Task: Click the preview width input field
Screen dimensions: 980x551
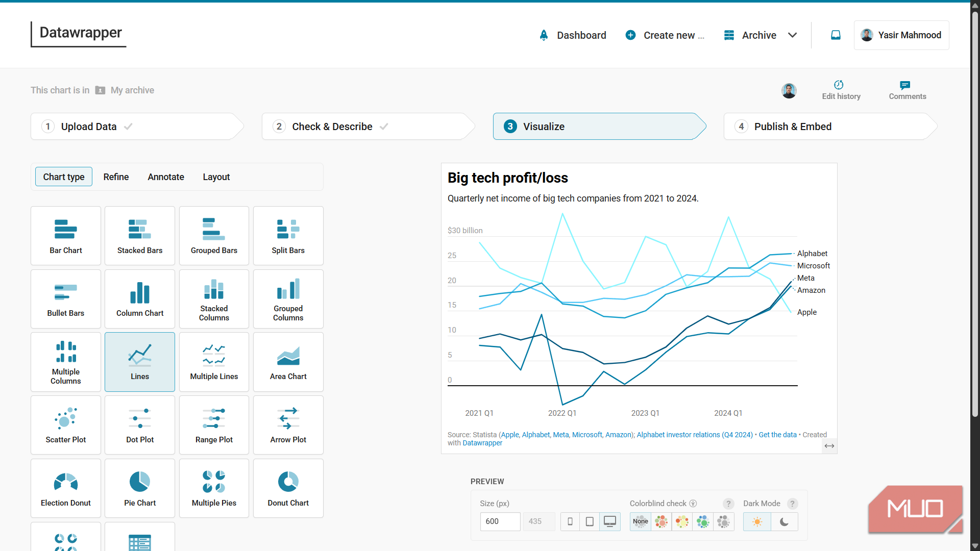Action: tap(500, 521)
